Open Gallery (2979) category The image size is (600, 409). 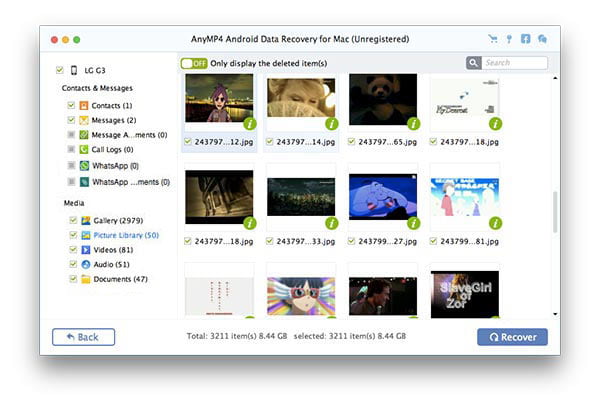pyautogui.click(x=118, y=221)
